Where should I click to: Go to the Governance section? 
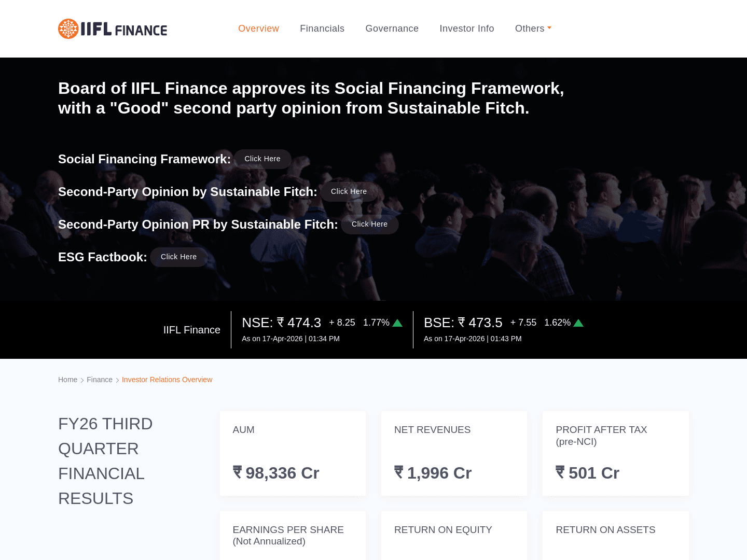(x=392, y=29)
